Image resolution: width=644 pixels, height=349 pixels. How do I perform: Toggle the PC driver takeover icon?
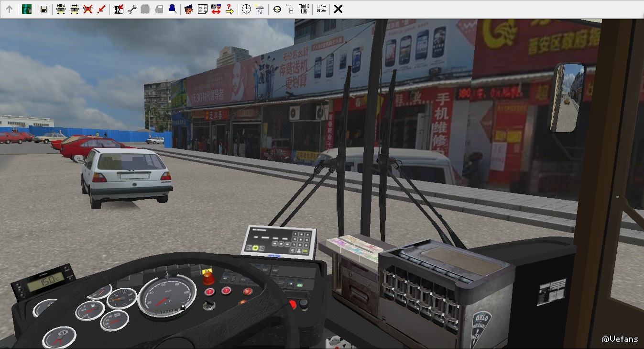216,9
